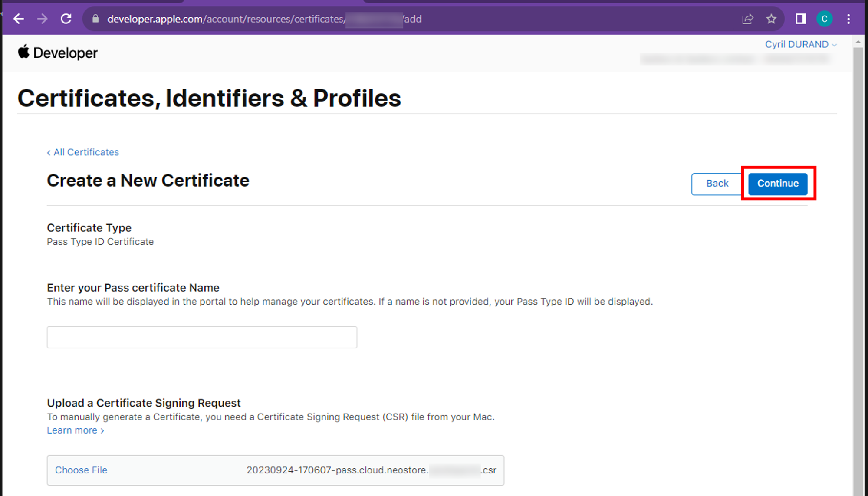Viewport: 868px width, 496px height.
Task: Open the browser side panel icon
Action: [x=800, y=19]
